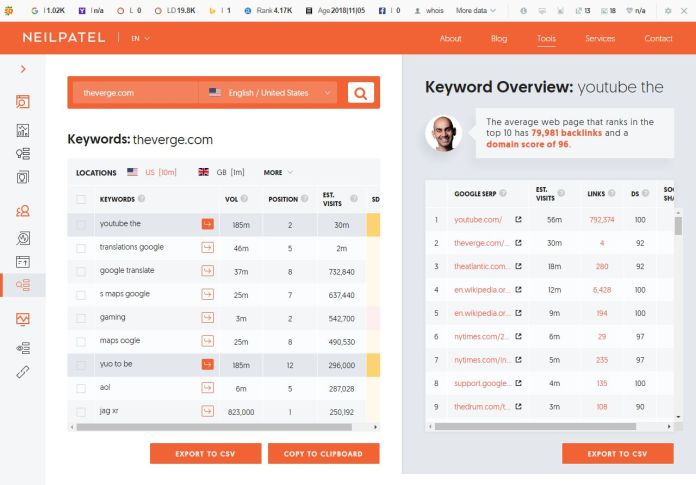Open the About menu item

(450, 39)
